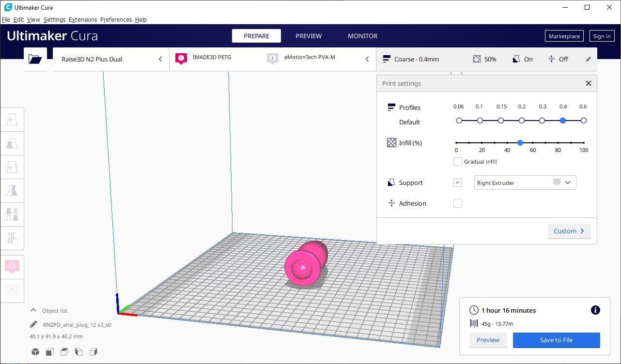The width and height of the screenshot is (621, 364).
Task: Click the 45g · 13.77m material estimate
Action: (497, 324)
